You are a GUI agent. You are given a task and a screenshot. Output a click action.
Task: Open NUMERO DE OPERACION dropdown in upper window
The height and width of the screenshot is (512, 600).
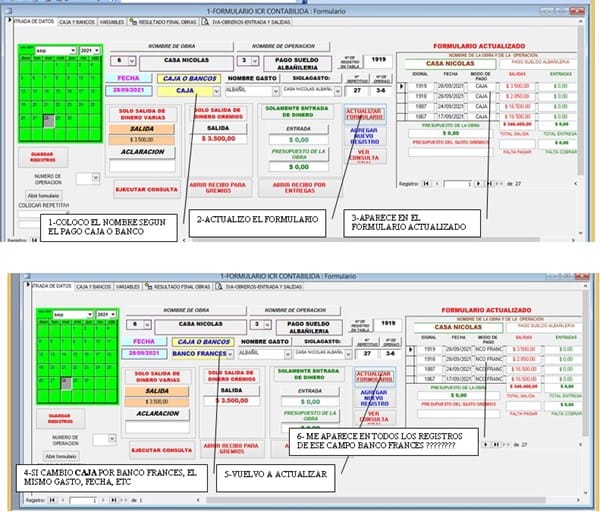click(96, 178)
